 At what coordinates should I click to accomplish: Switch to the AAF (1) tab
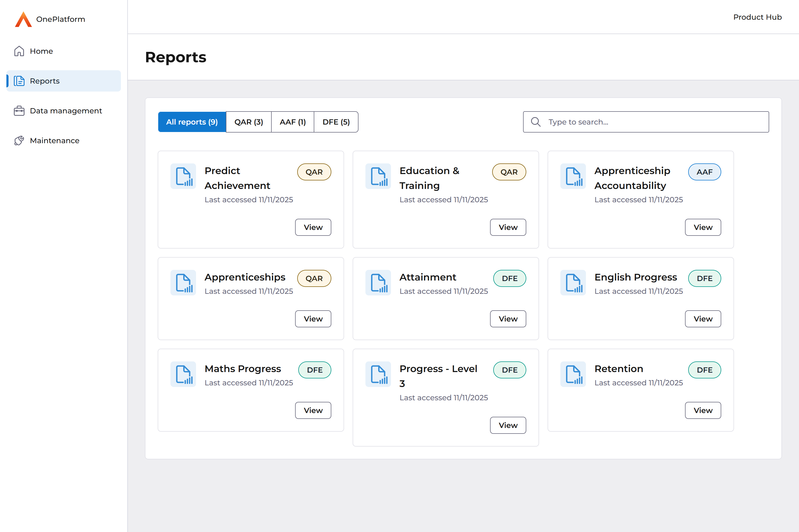pyautogui.click(x=292, y=122)
